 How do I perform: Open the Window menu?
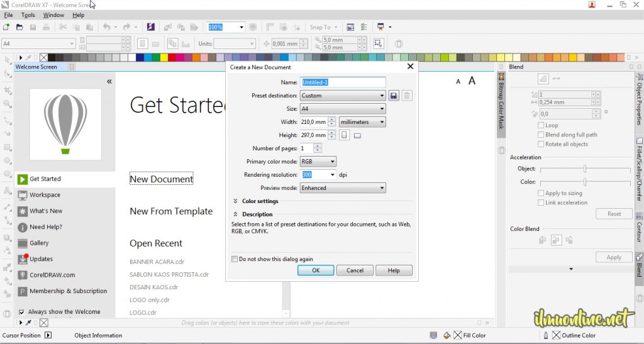coord(53,14)
